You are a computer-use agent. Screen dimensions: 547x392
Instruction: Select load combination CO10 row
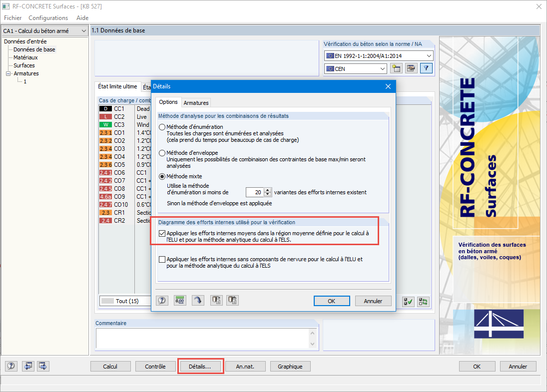125,205
